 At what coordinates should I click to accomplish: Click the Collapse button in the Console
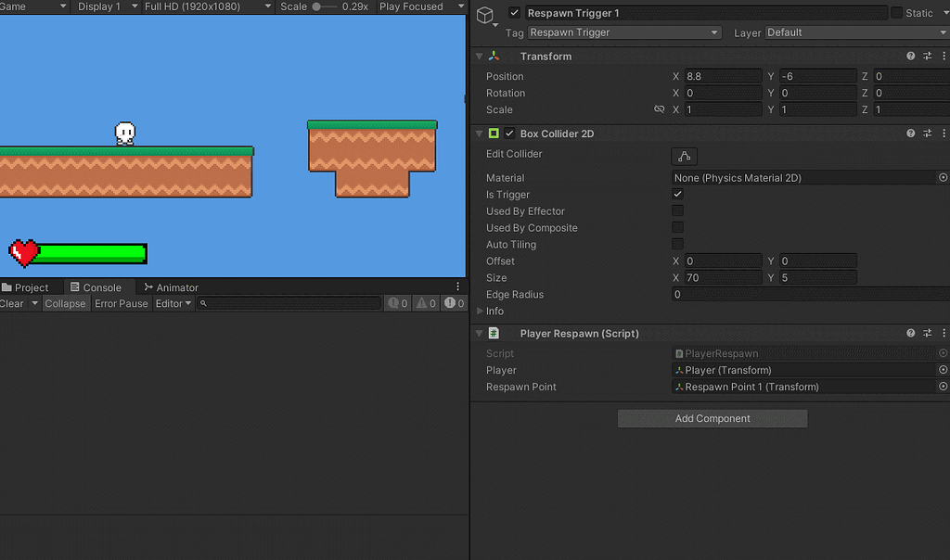tap(65, 303)
